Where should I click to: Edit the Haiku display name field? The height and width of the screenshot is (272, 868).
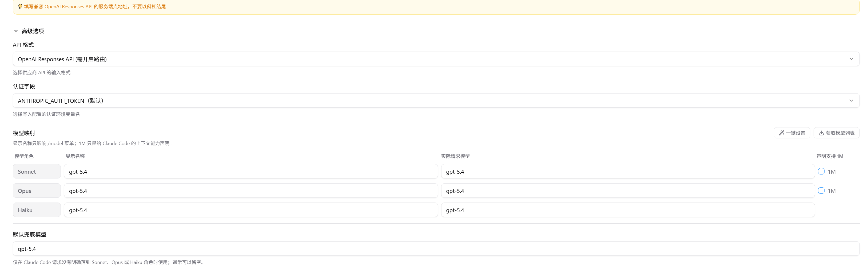click(251, 210)
